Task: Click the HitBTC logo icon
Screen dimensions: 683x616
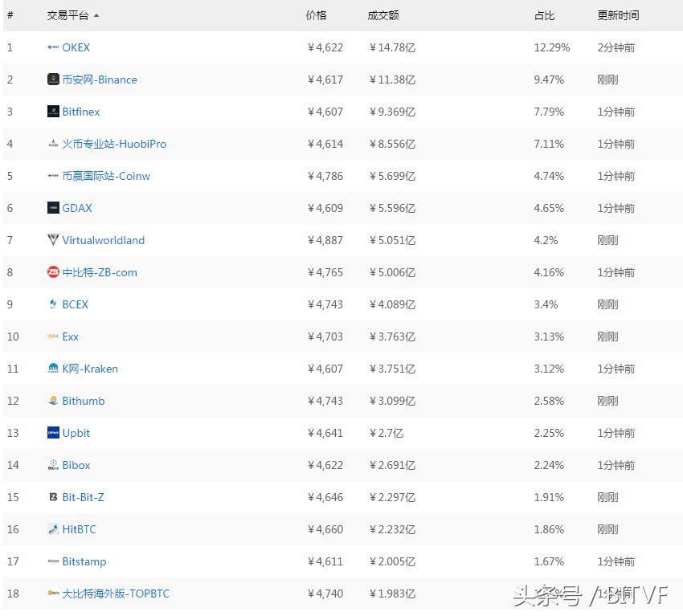Action: [x=53, y=529]
